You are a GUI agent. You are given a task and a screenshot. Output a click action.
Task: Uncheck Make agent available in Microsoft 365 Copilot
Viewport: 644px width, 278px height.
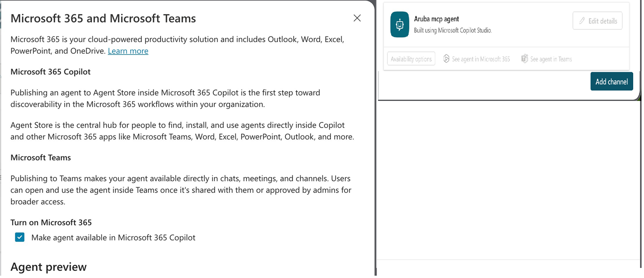[20, 237]
